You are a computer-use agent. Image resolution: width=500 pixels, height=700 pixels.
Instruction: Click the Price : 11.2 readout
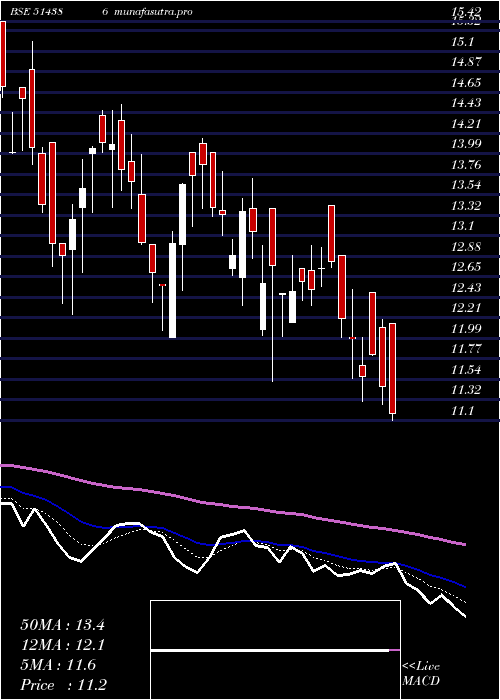(x=63, y=685)
